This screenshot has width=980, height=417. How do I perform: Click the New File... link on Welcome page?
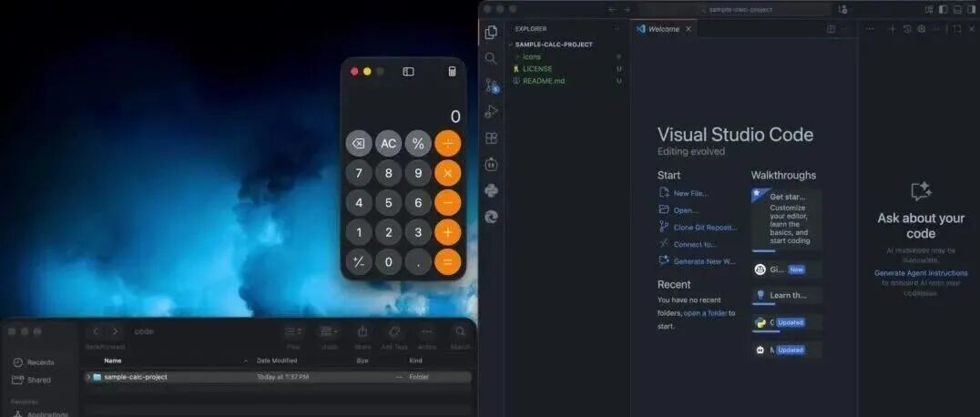point(683,193)
